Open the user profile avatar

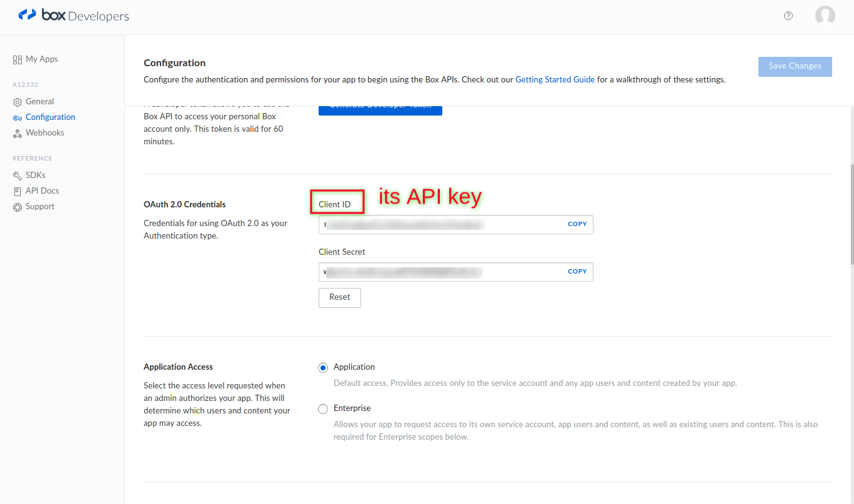pyautogui.click(x=825, y=16)
